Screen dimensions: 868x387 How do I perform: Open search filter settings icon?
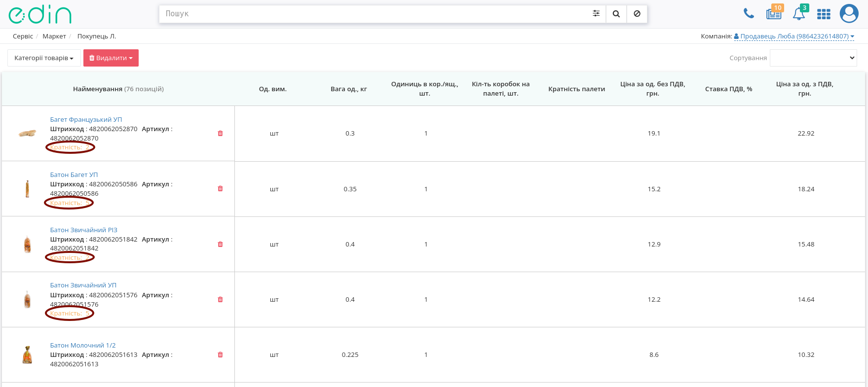(596, 14)
